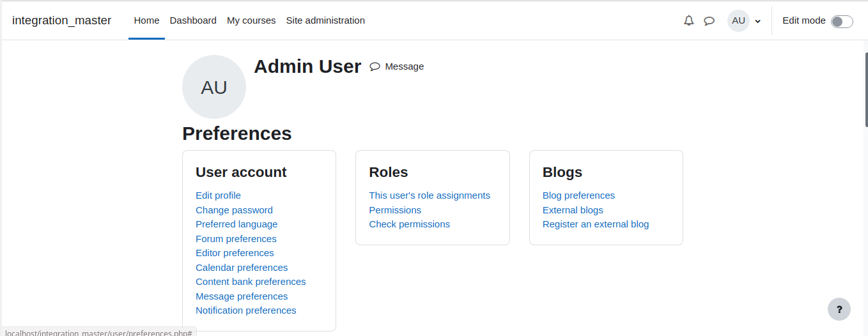Open the notifications bell icon

[688, 20]
